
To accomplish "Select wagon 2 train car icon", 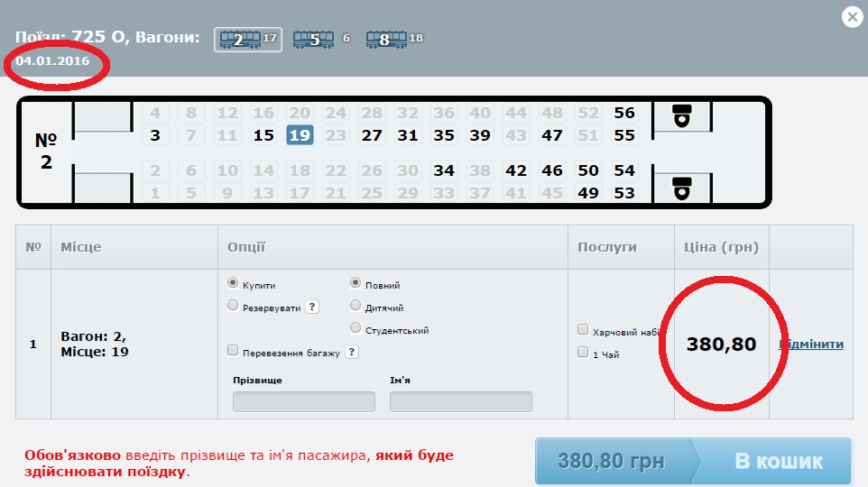I will [x=248, y=40].
